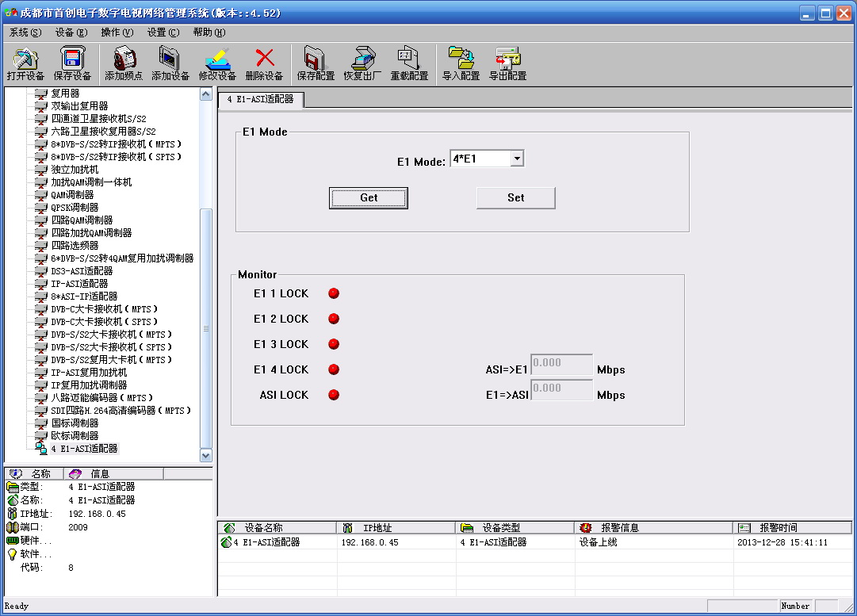
Task: Click the Get button
Action: pyautogui.click(x=369, y=198)
